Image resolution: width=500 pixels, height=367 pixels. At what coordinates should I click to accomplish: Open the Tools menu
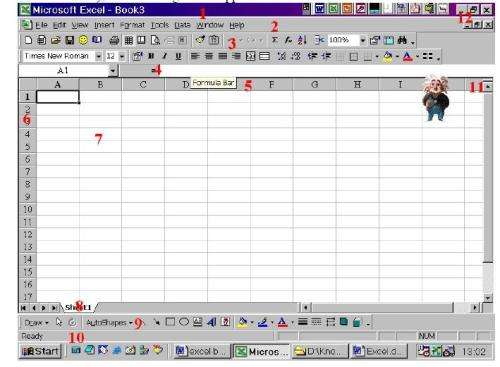pos(160,25)
